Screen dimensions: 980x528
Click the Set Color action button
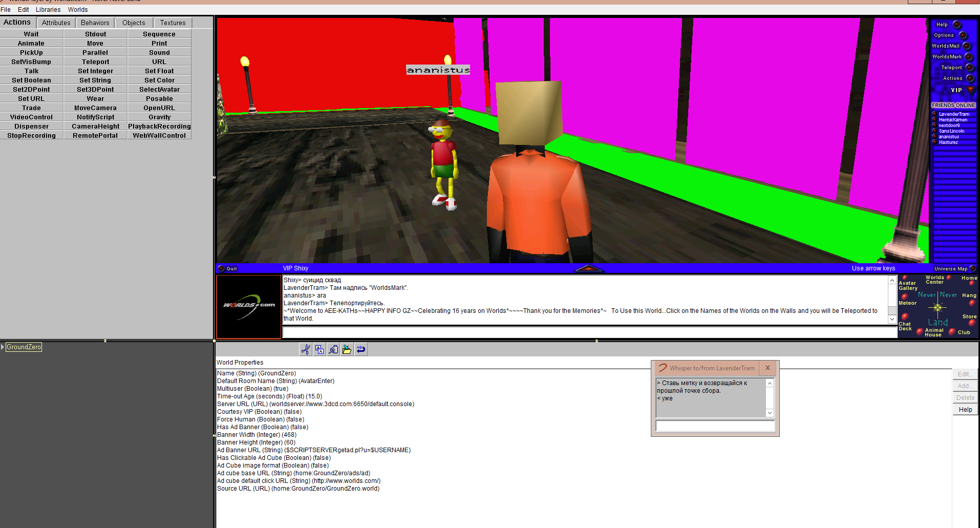point(159,80)
